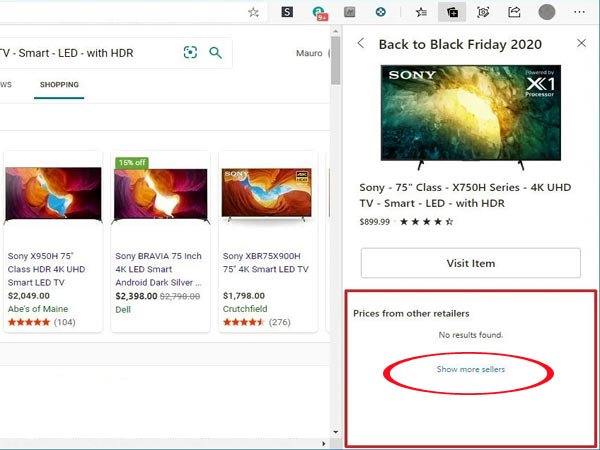600x450 pixels.
Task: Click the Back to Black Friday 2020 heading
Action: click(x=460, y=44)
